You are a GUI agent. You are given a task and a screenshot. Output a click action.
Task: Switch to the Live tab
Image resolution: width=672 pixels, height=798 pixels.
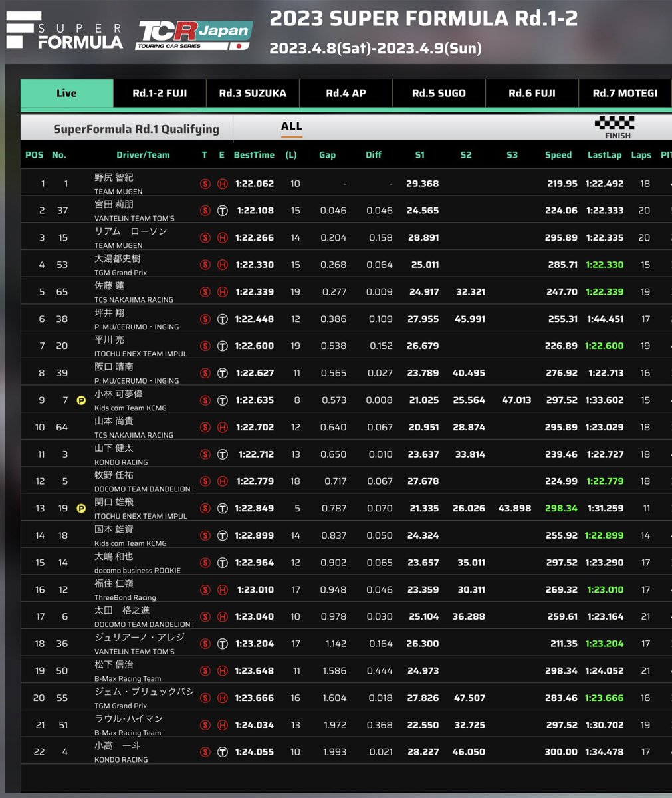(66, 93)
